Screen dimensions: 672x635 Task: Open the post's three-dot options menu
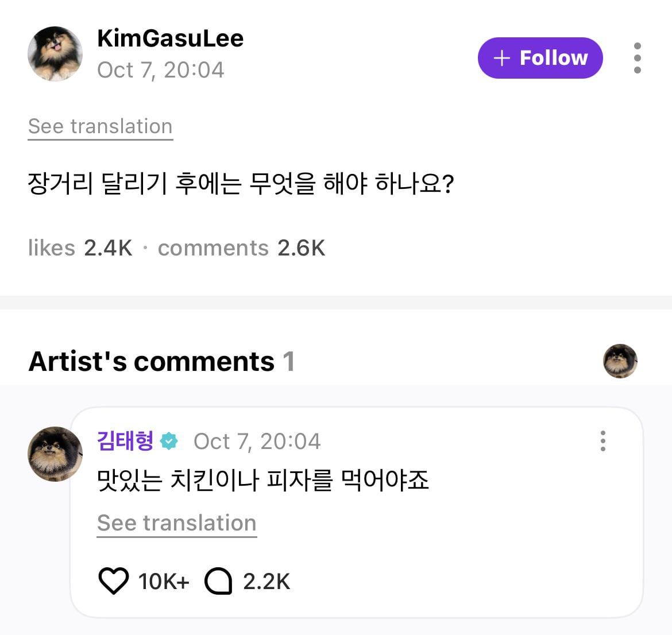click(x=637, y=58)
